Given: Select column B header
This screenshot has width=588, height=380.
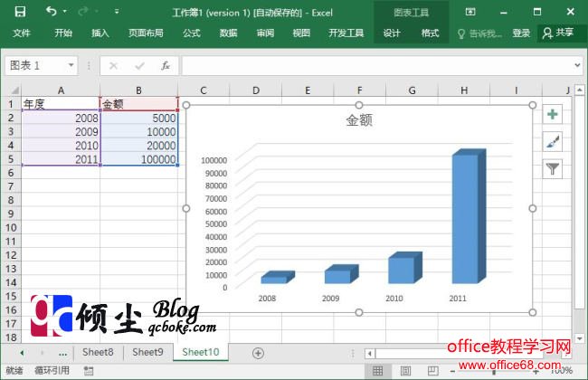Looking at the screenshot, I should [x=138, y=90].
